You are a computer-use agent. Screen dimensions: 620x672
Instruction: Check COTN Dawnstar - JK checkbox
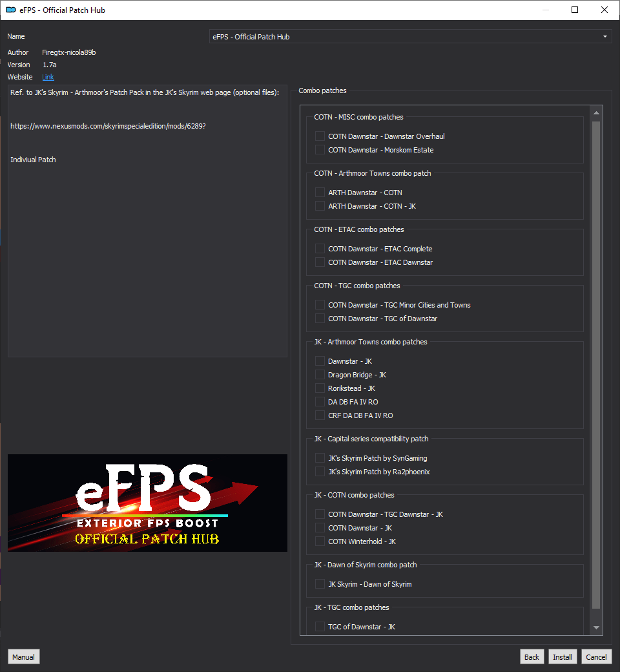click(320, 528)
